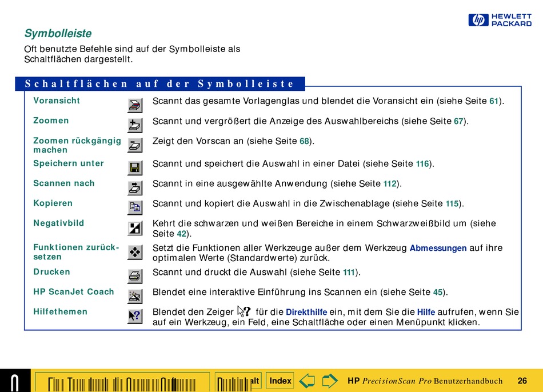Click the Speichern unter floppy disk icon
Image resolution: width=543 pixels, height=392 pixels.
pos(135,168)
